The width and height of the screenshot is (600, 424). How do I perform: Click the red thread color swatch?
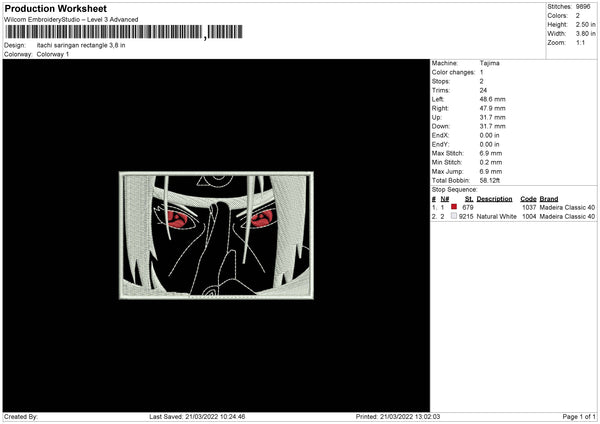pyautogui.click(x=454, y=207)
